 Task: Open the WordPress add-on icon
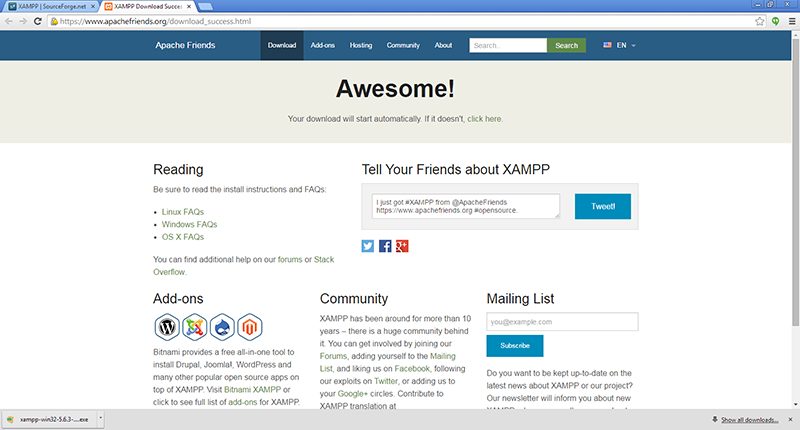167,327
